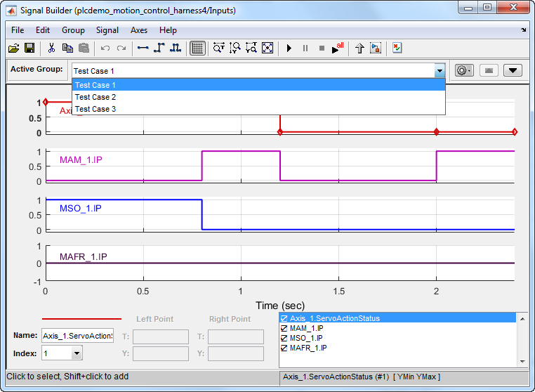Click the red diamond point at plot end
Screen dimensions: 535x392
tap(515, 132)
